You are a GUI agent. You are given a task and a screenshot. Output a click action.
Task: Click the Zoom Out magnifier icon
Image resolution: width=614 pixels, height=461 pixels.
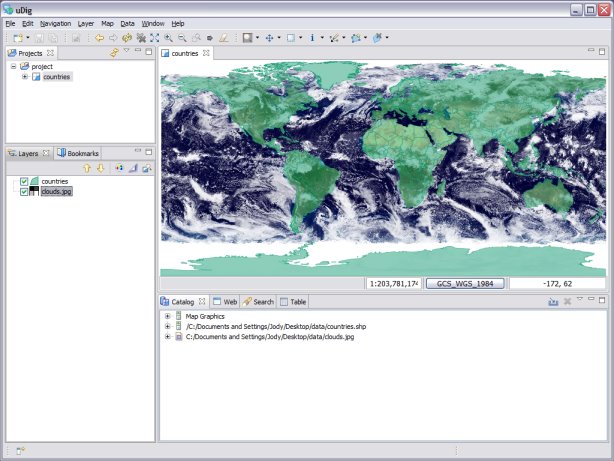182,37
